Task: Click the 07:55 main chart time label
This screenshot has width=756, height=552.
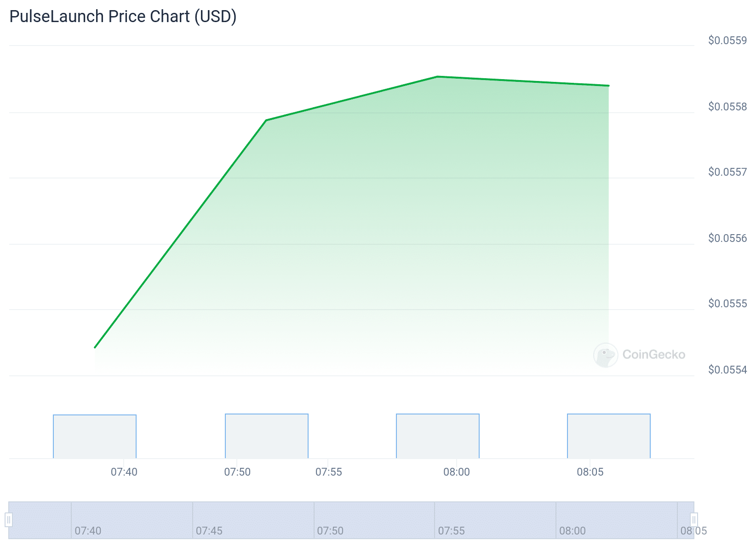Action: point(328,472)
